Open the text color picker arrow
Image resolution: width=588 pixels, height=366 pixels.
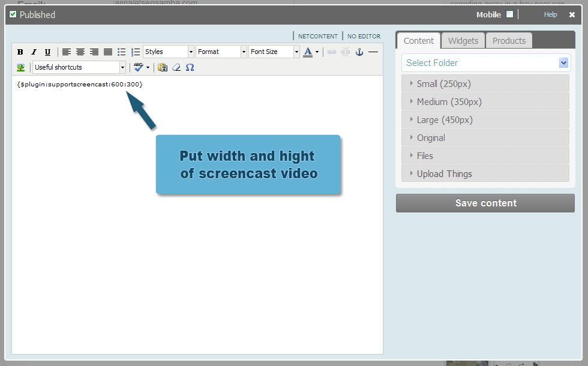(x=317, y=52)
